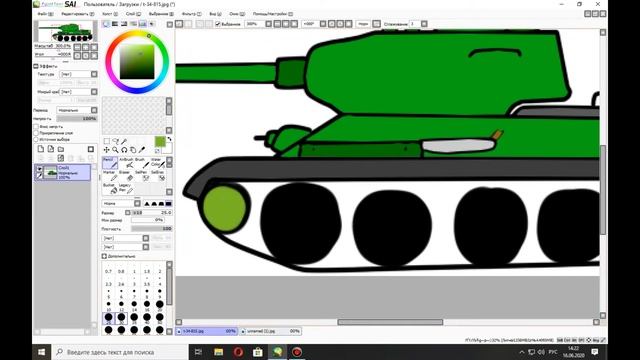This screenshot has width=640, height=360.
Task: Create a new linework layer
Action: pyautogui.click(x=51, y=149)
